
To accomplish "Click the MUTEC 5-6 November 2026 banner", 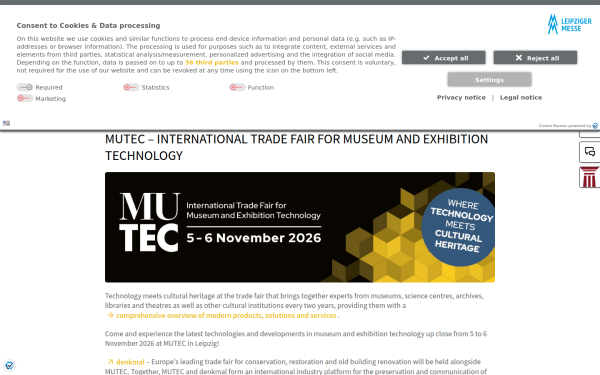I will [x=300, y=227].
